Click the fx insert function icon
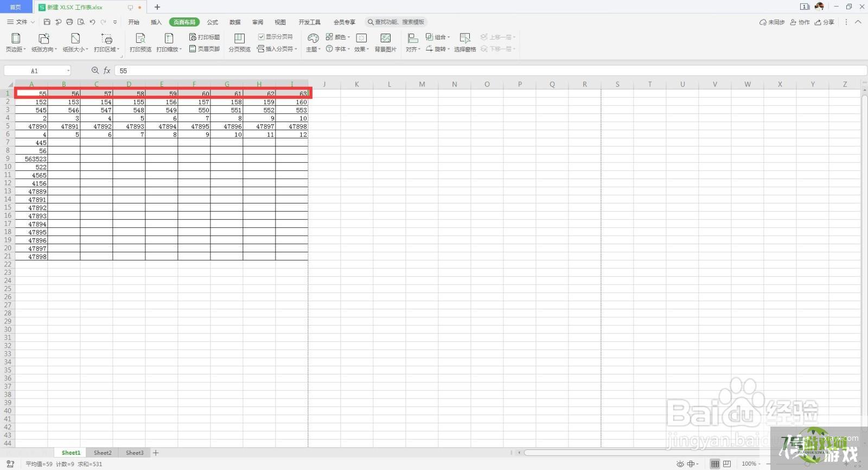The width and height of the screenshot is (868, 470). 107,71
